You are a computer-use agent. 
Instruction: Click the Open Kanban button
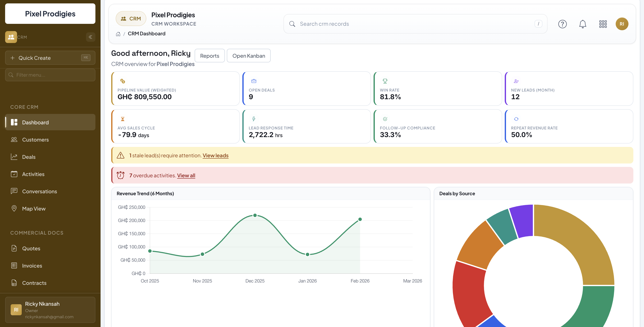coord(249,56)
